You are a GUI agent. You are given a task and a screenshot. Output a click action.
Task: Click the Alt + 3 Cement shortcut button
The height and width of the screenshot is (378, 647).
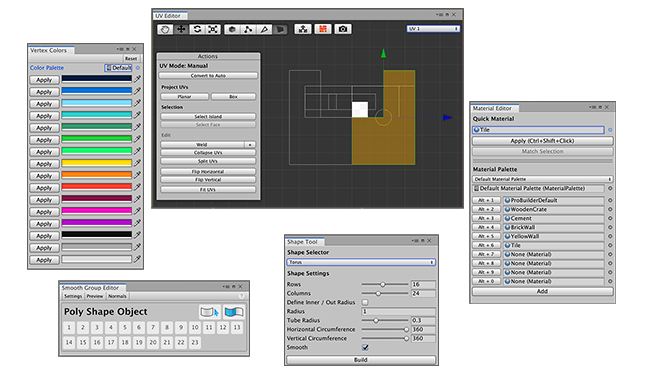click(x=486, y=218)
